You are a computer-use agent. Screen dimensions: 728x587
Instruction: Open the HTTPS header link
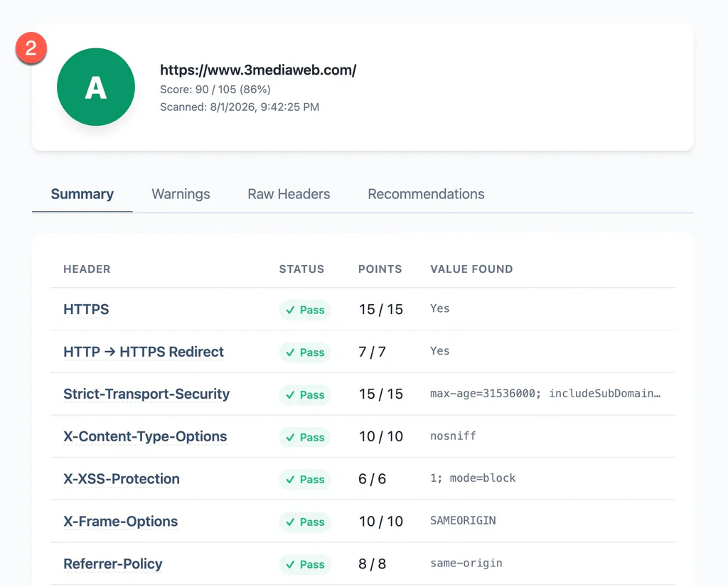click(x=86, y=309)
